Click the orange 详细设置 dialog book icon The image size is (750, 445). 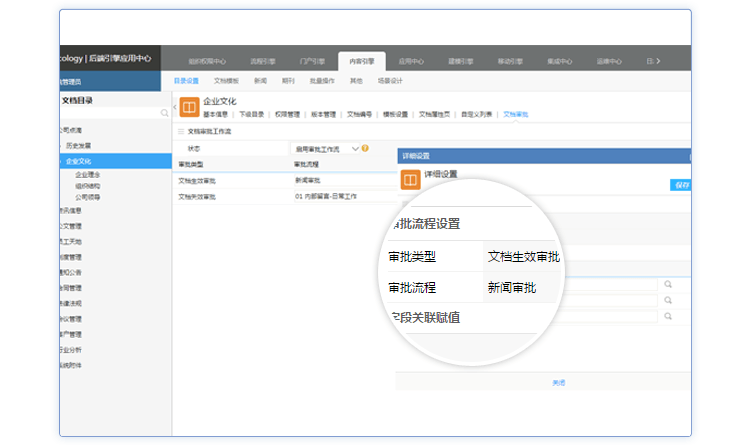coord(409,179)
